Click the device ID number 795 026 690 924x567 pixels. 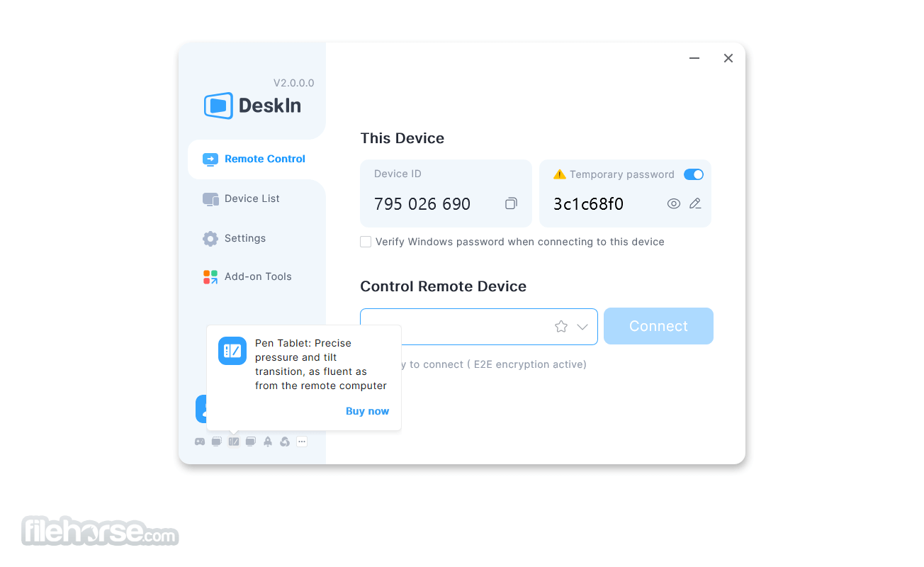pos(422,204)
